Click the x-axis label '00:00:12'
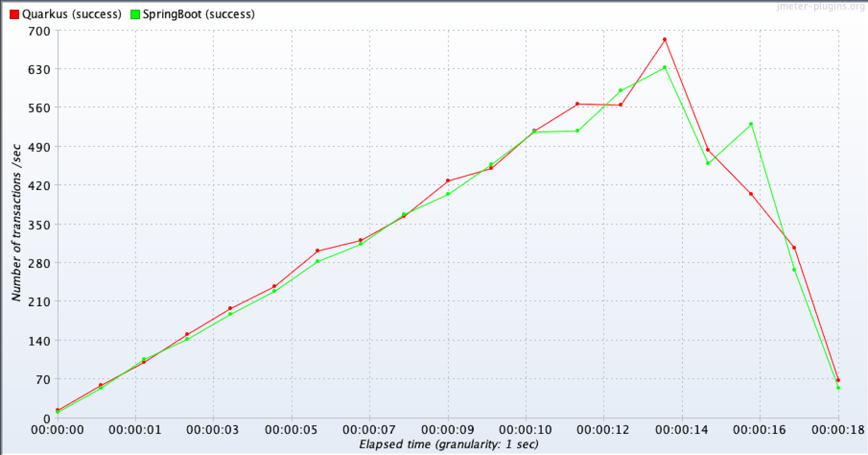 [603, 430]
